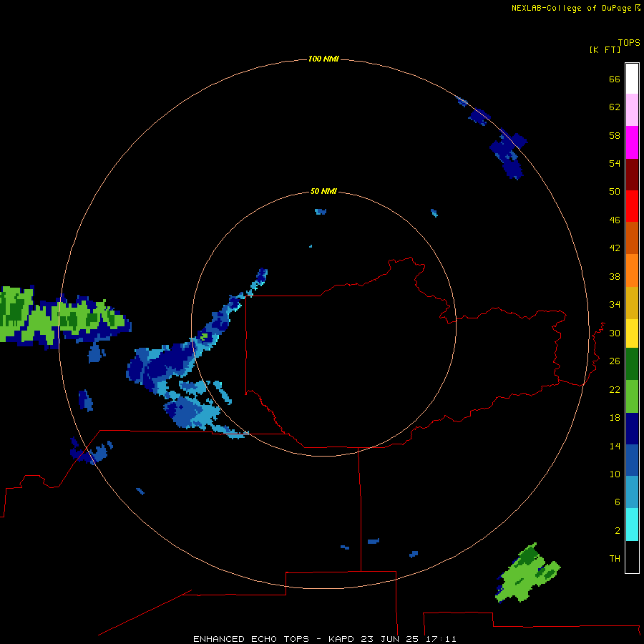Click the bright red legend swatch
Image resolution: width=644 pixels, height=644 pixels.
[632, 206]
